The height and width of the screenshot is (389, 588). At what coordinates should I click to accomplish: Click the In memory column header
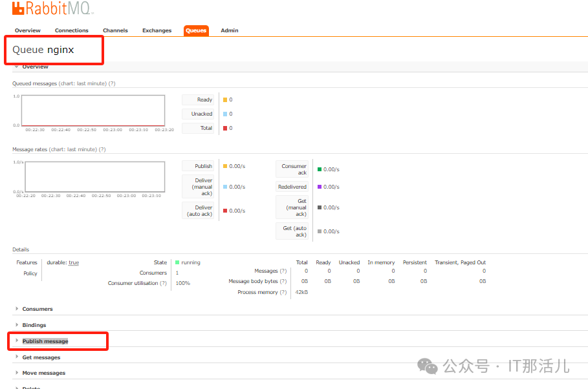point(381,262)
